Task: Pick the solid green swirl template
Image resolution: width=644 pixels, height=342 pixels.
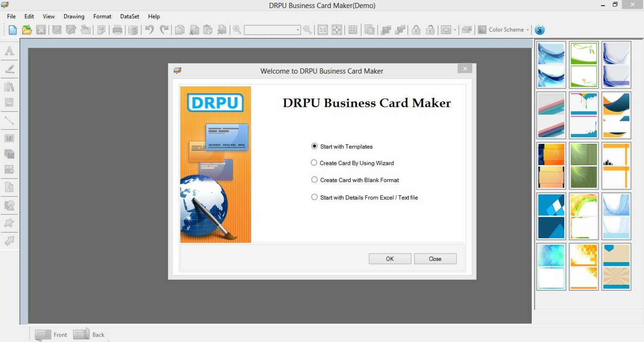Action: (584, 165)
